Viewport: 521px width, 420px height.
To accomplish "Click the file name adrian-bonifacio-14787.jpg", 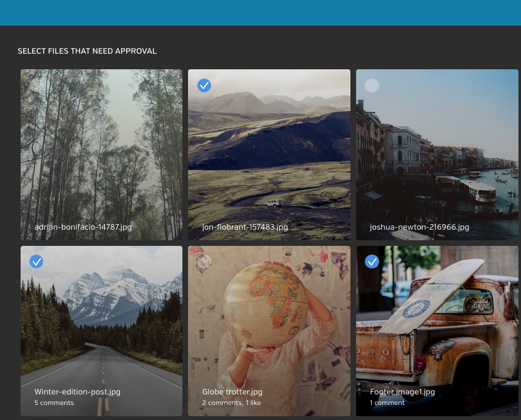I will coord(83,227).
